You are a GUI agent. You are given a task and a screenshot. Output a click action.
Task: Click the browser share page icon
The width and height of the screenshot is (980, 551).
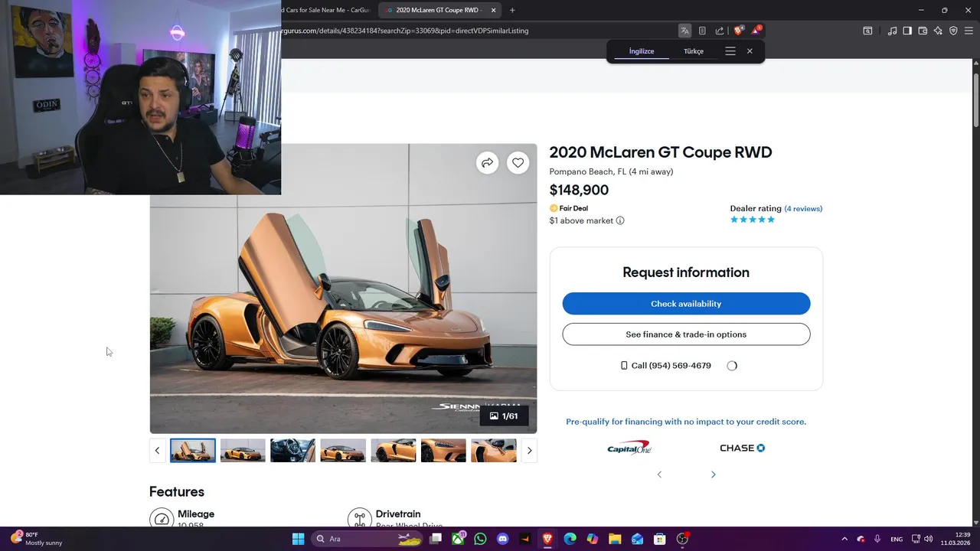[x=720, y=31]
